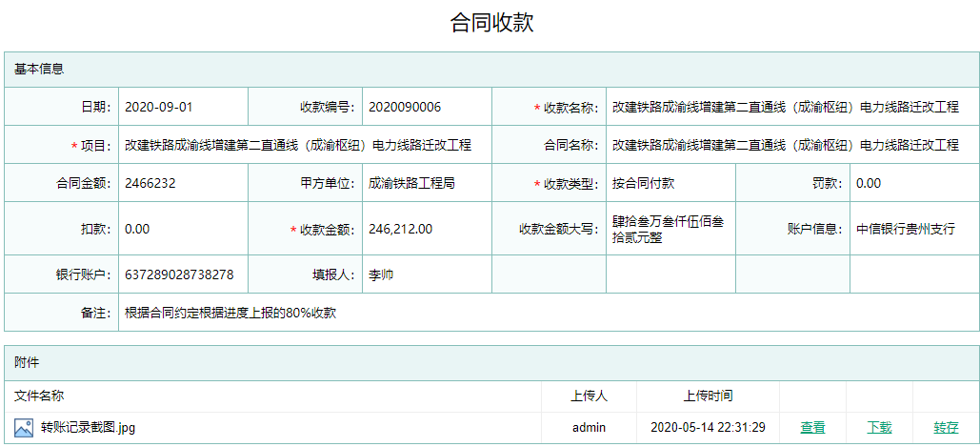Click the 账户信息 value 中信银行贵州支行
Viewport: 980px width, 447px height.
pos(906,229)
